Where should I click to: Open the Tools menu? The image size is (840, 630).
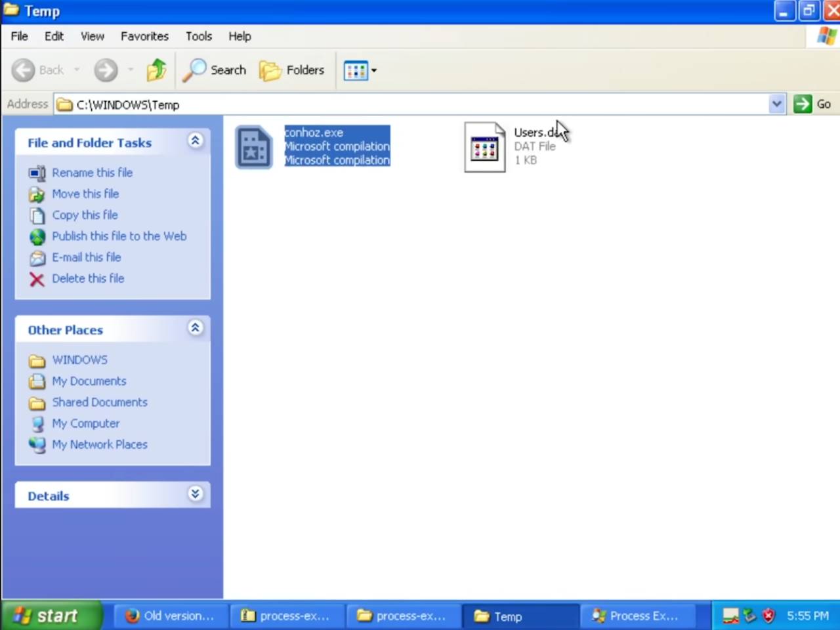tap(199, 36)
